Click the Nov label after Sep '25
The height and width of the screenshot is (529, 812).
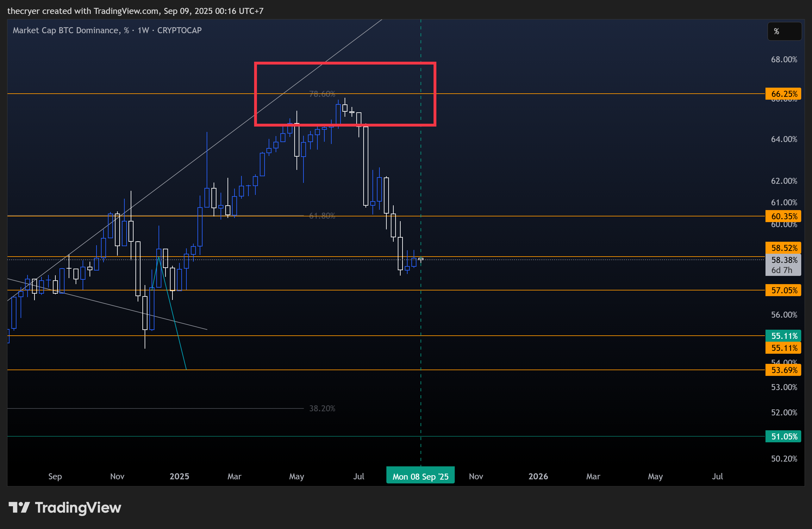(476, 476)
